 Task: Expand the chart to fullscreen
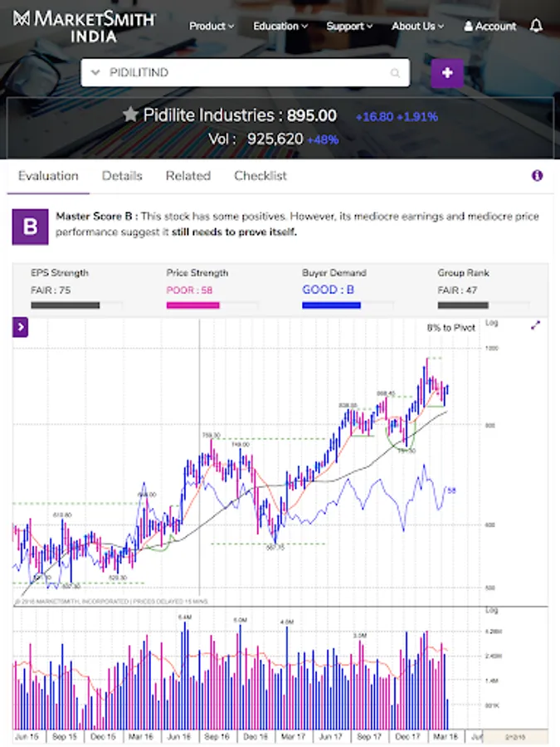pos(535,325)
